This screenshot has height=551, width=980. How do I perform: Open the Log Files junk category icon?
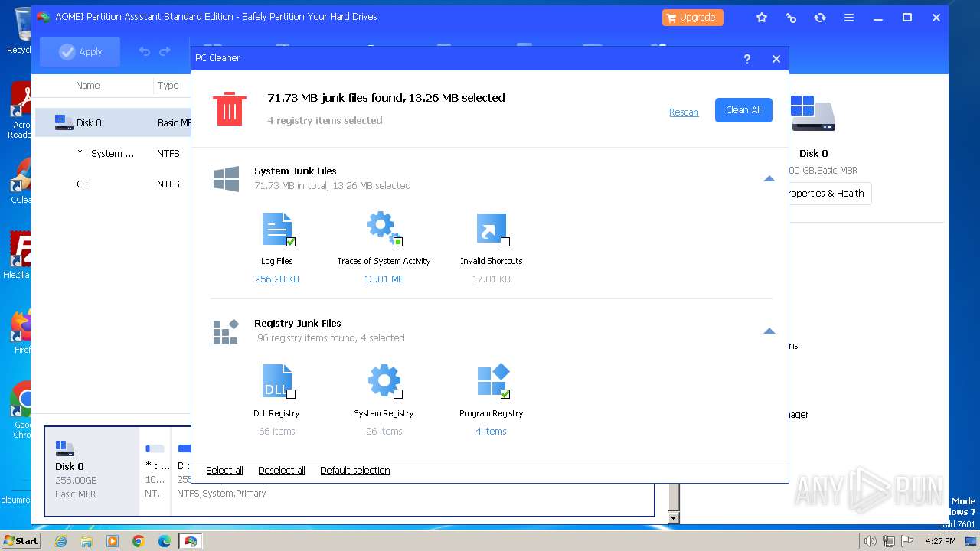tap(277, 229)
